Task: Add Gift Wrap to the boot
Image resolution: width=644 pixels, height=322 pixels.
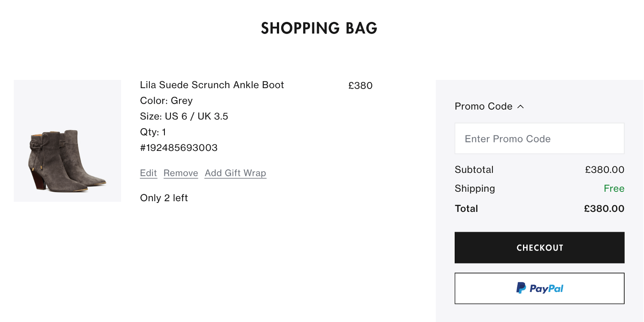Action: [x=235, y=173]
